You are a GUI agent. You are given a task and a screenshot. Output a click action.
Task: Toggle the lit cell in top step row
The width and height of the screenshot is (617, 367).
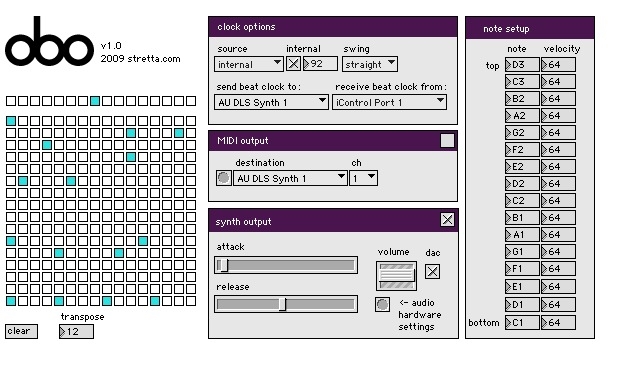coord(95,101)
